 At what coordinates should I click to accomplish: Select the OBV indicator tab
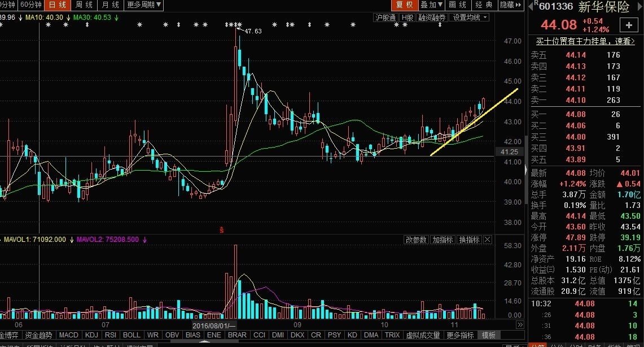[x=172, y=335]
